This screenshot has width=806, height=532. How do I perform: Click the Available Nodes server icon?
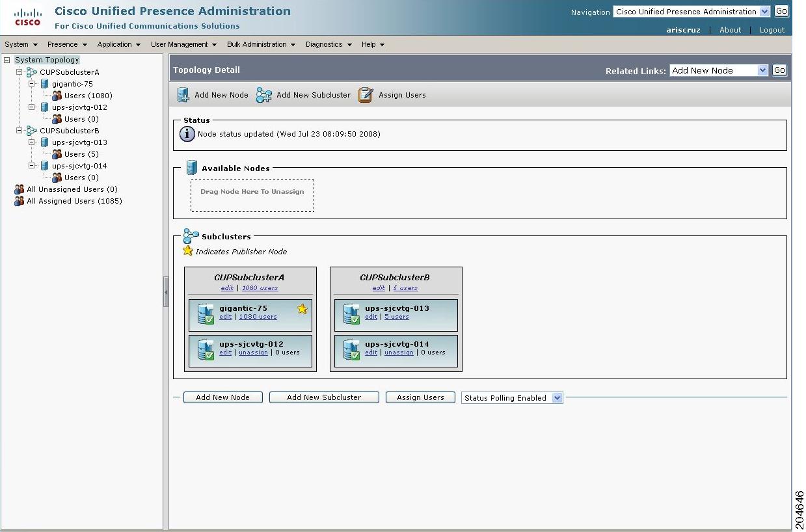(191, 168)
